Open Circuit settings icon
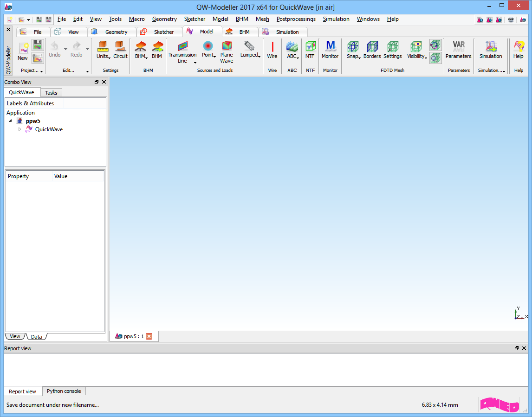Image resolution: width=532 pixels, height=417 pixels. coord(120,50)
